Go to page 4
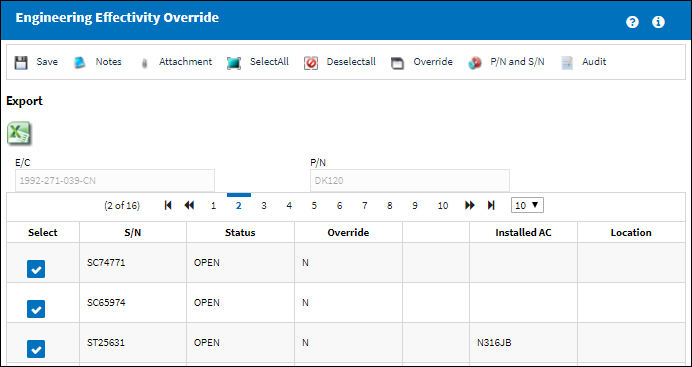692x367 pixels. 289,206
